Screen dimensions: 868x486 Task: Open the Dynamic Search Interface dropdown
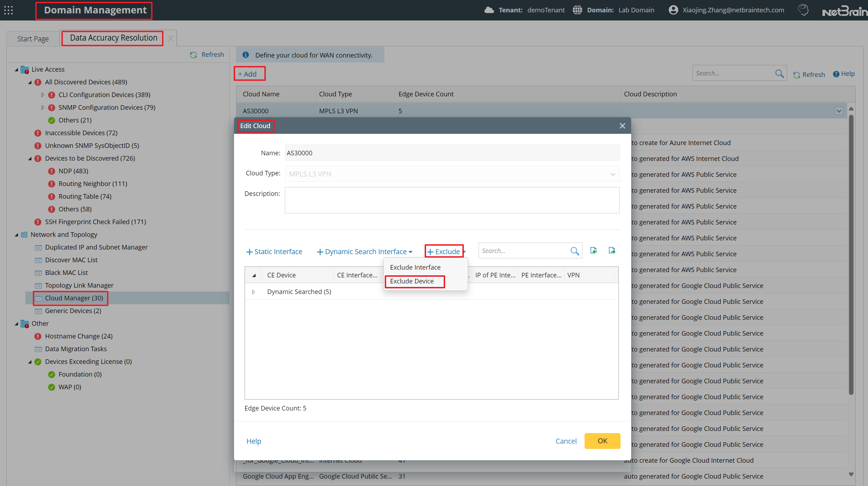tap(365, 252)
